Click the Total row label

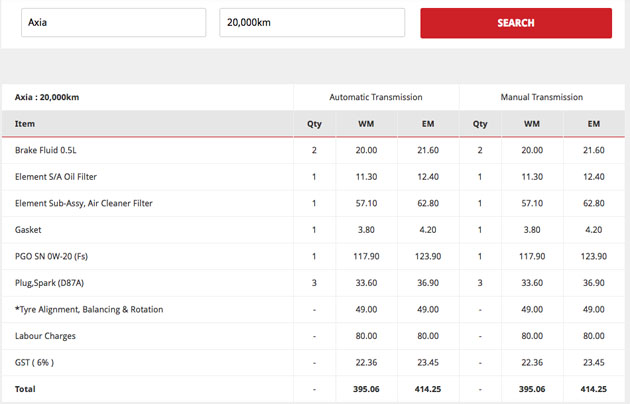click(26, 388)
